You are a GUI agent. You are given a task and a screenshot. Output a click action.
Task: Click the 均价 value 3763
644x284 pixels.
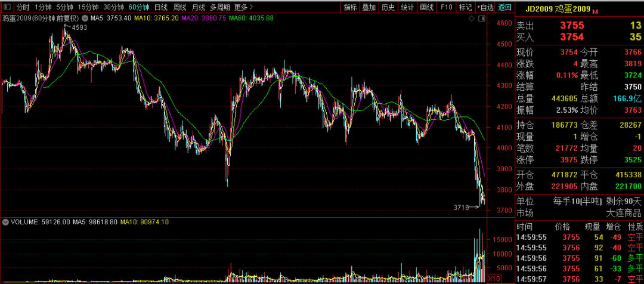pos(633,110)
